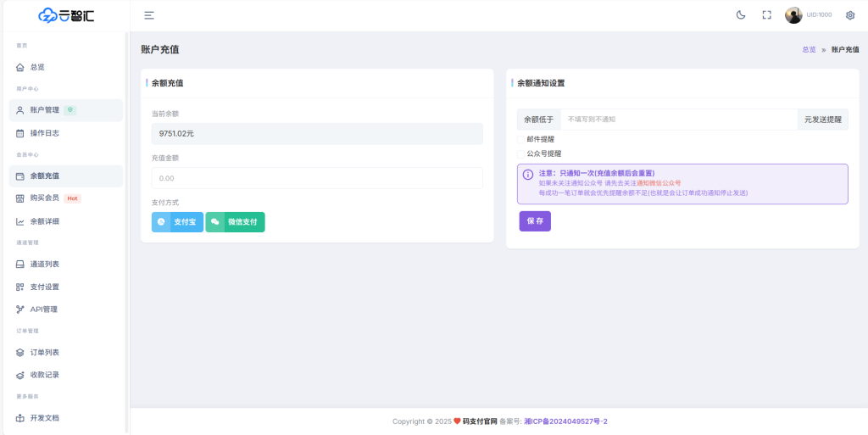The width and height of the screenshot is (868, 435).
Task: Click the 操作日志 calendar icon
Action: tap(20, 133)
